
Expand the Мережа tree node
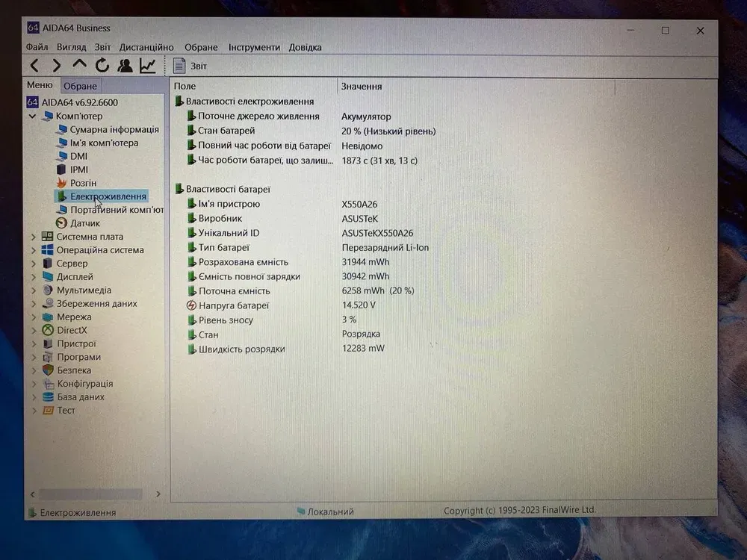click(34, 317)
